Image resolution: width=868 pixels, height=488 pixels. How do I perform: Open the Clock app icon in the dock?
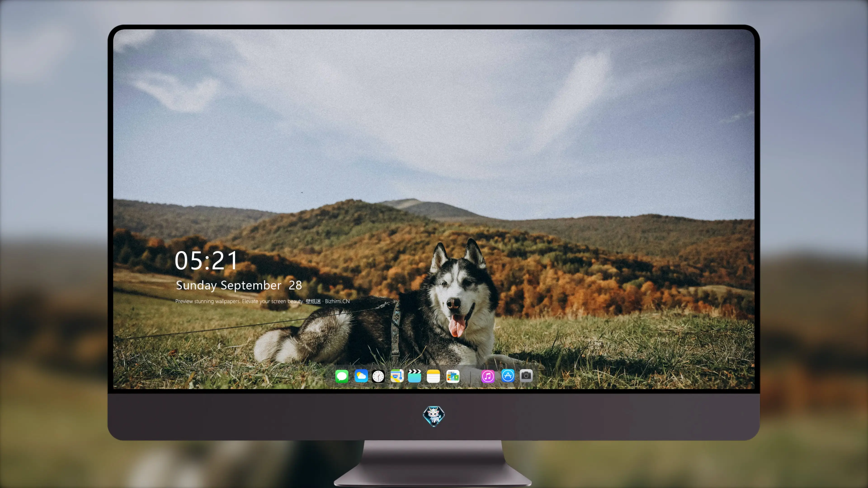(x=378, y=376)
